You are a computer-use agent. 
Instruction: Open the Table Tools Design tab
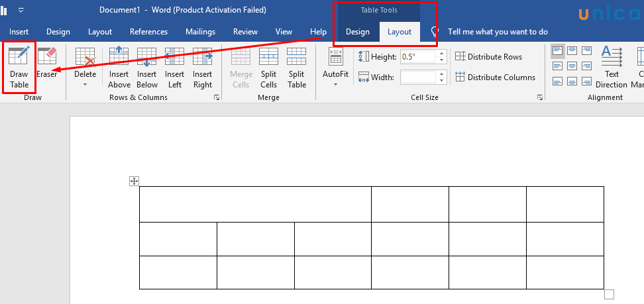point(358,32)
